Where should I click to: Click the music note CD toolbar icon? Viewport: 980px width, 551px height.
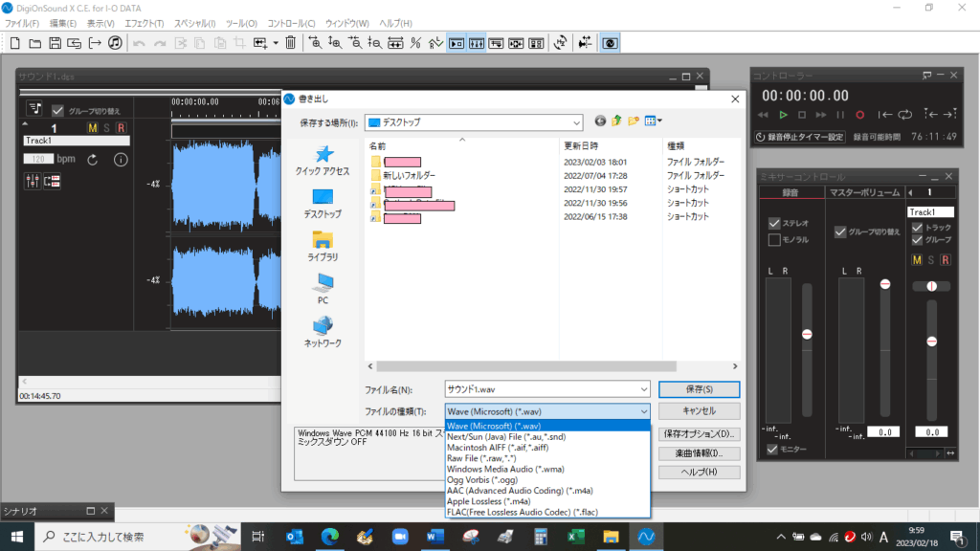(115, 43)
